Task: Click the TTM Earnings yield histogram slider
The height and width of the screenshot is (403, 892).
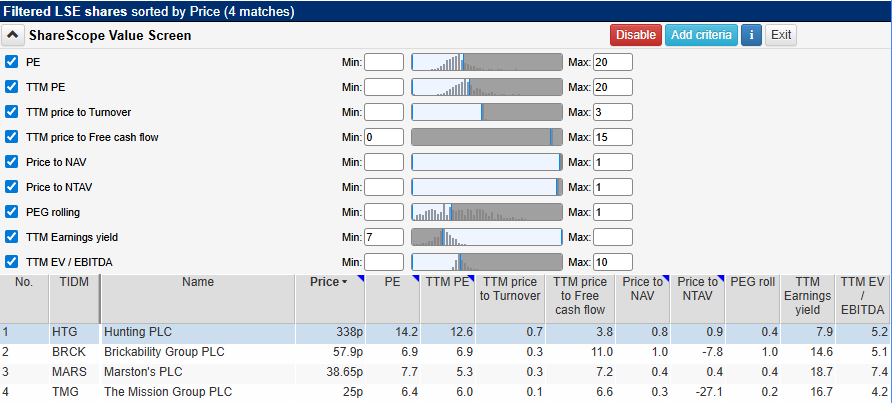Action: click(487, 237)
